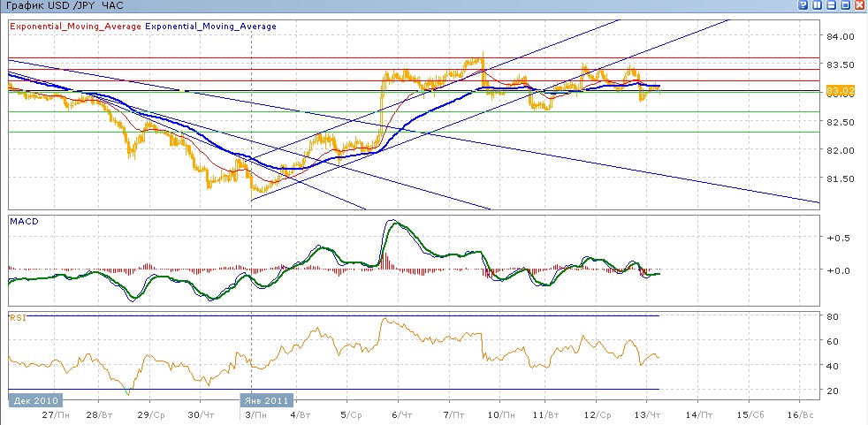Click the horizontal split layout icon
The width and height of the screenshot is (868, 425).
point(832,5)
